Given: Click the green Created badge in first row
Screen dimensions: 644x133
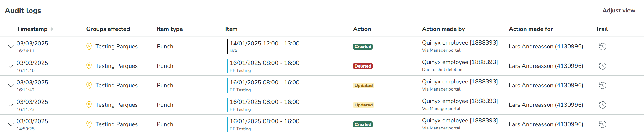Looking at the screenshot, I should point(363,47).
